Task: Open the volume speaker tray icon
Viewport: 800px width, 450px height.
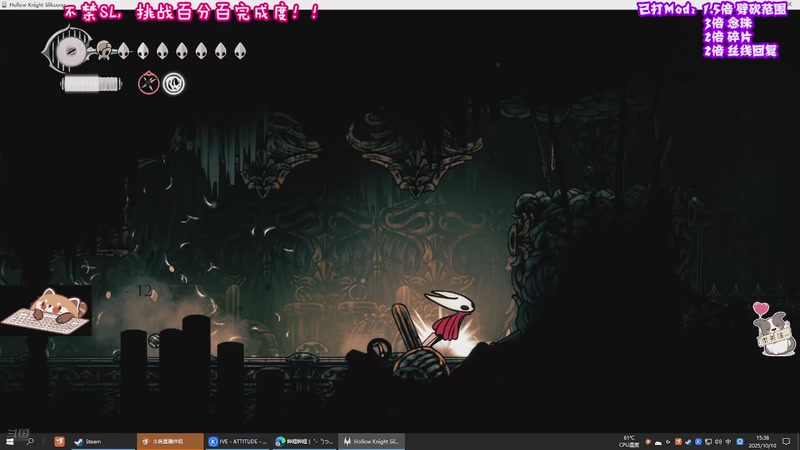Action: tap(718, 442)
